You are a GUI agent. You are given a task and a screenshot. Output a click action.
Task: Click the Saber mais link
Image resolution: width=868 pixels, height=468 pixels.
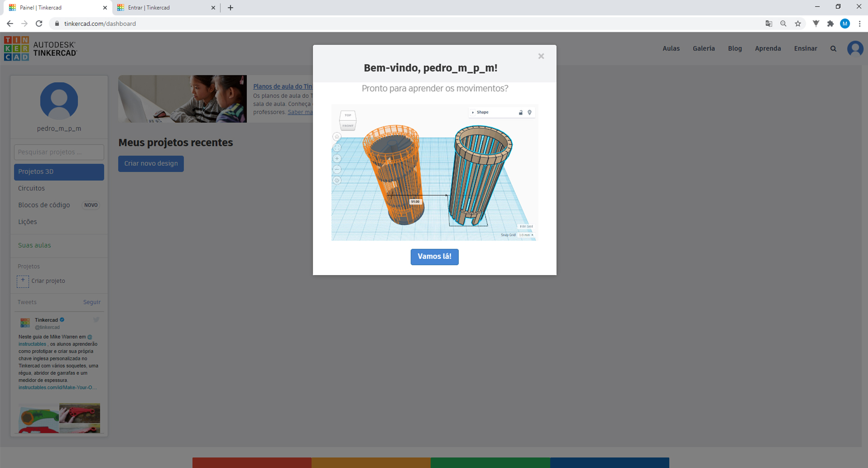(300, 112)
